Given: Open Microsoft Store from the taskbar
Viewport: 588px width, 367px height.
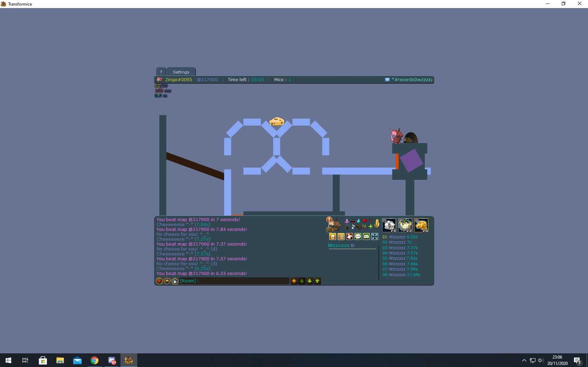Looking at the screenshot, I should [x=43, y=360].
